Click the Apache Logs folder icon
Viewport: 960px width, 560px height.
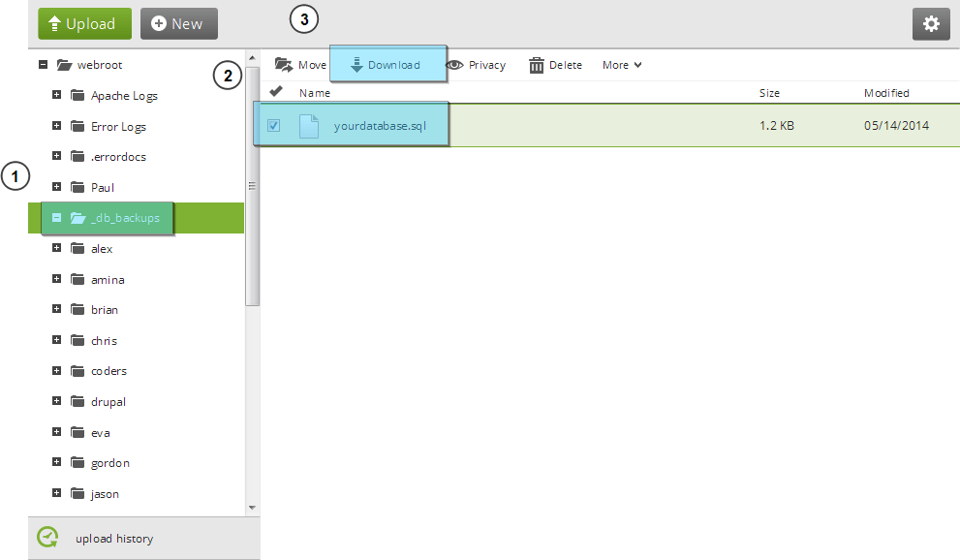coord(77,95)
